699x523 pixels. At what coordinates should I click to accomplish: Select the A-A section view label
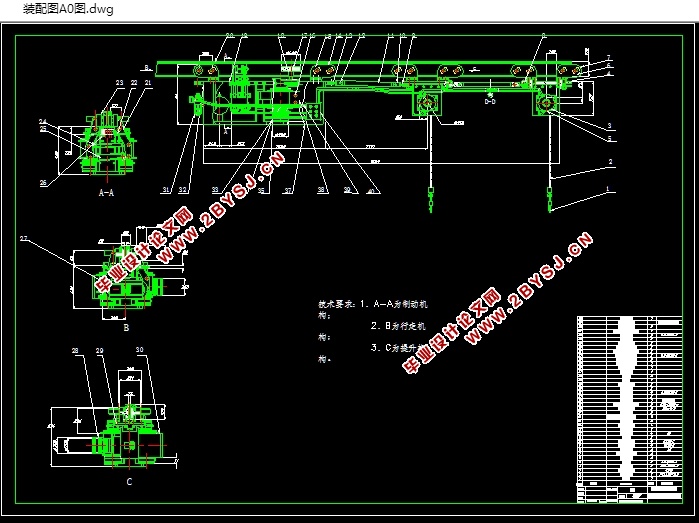(x=106, y=193)
